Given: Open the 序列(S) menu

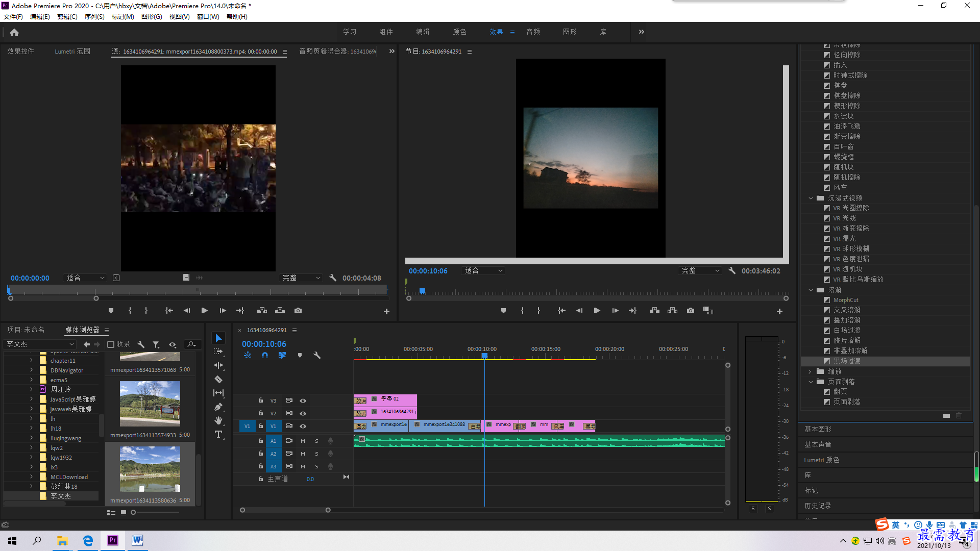Looking at the screenshot, I should [x=94, y=17].
